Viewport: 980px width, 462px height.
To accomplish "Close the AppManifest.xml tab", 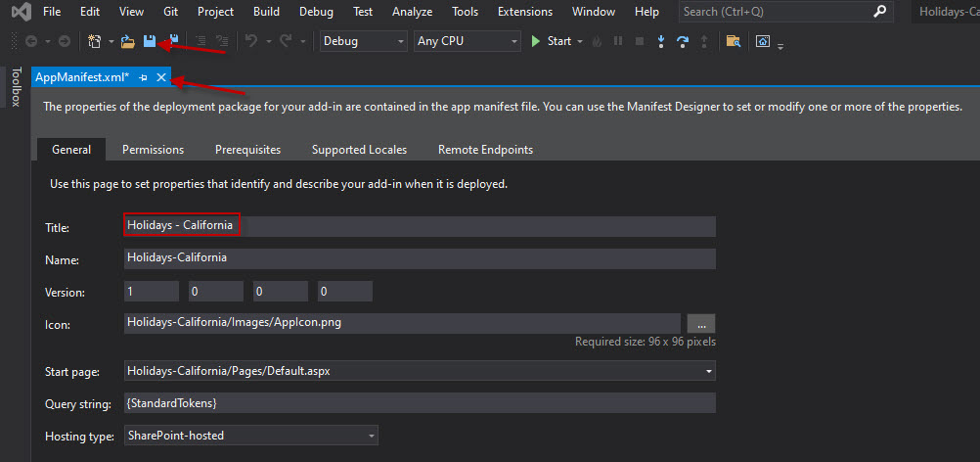I will click(x=161, y=77).
